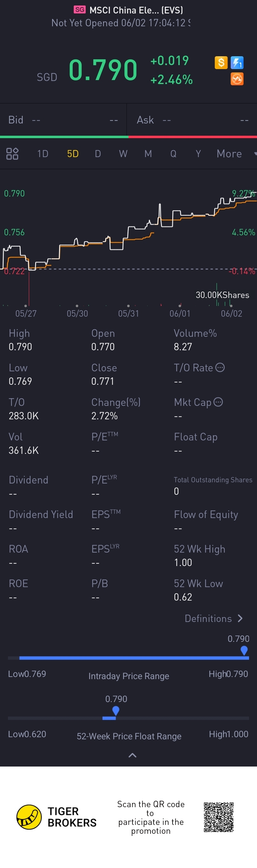Image resolution: width=257 pixels, height=868 pixels.
Task: Tap the yellow dollar sign badge
Action: tap(221, 62)
